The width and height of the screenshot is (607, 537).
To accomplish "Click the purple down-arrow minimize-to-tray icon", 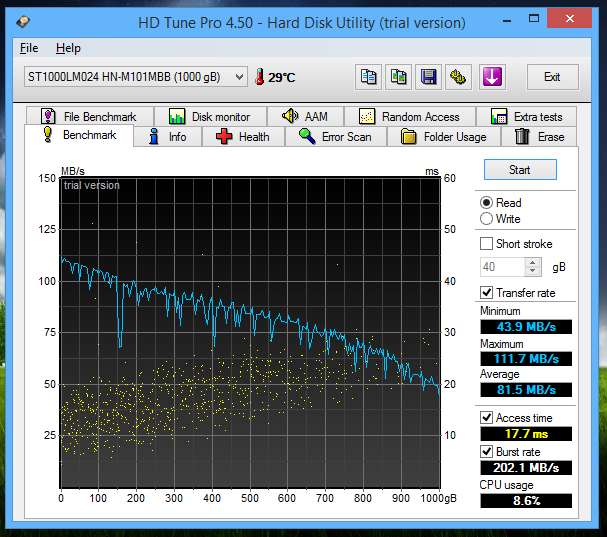I will [x=491, y=77].
